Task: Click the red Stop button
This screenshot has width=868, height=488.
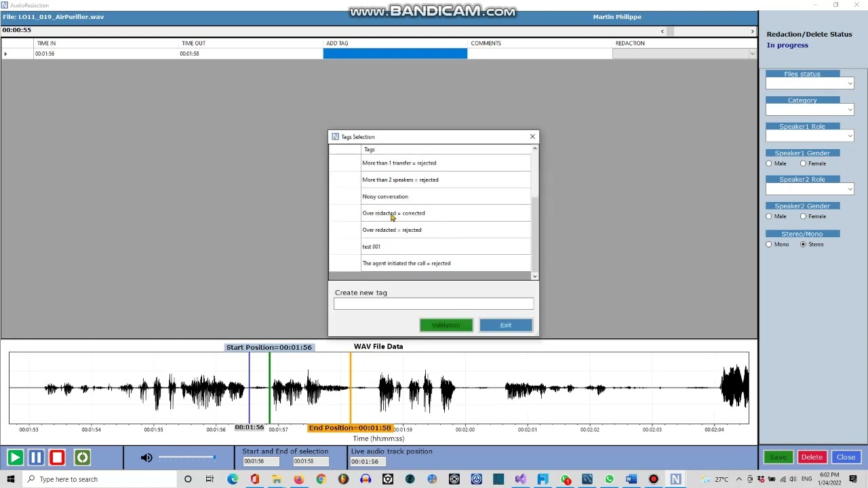Action: [57, 457]
